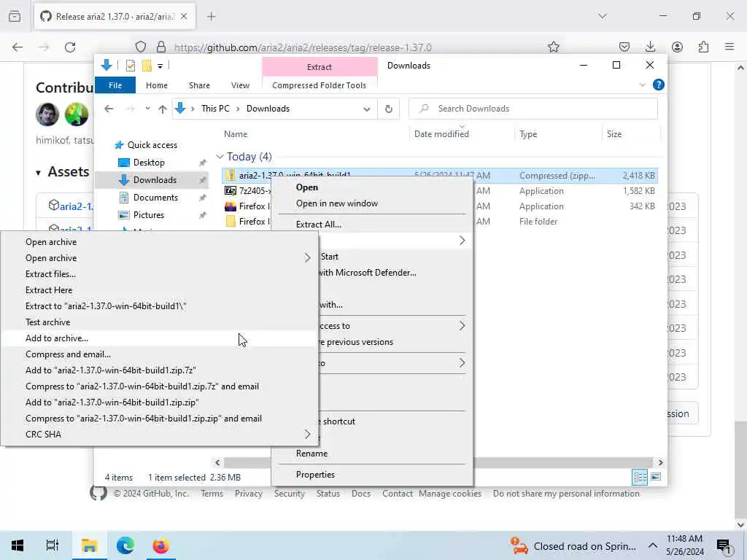Open recent locations dropdown arrow
747x560 pixels.
[147, 109]
